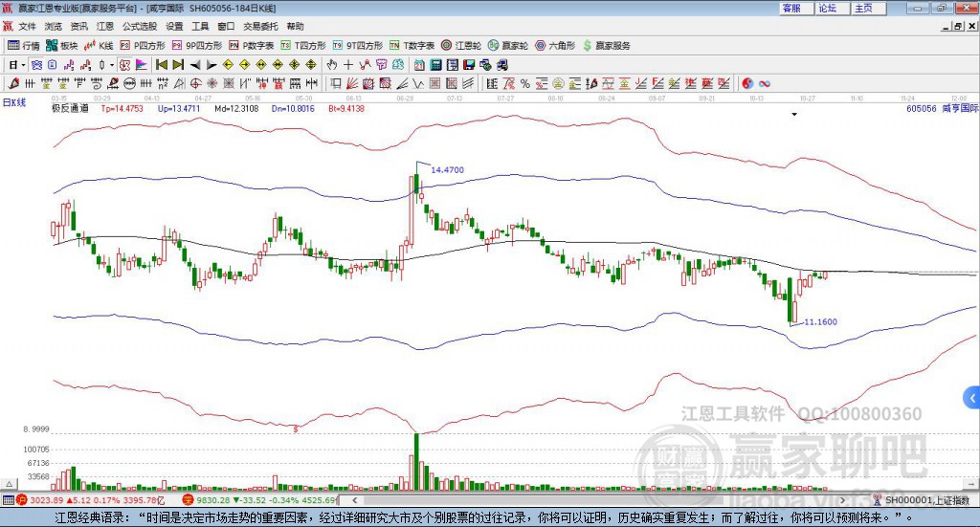Jump to last bar icon
This screenshot has width=980, height=527.
coord(178,65)
